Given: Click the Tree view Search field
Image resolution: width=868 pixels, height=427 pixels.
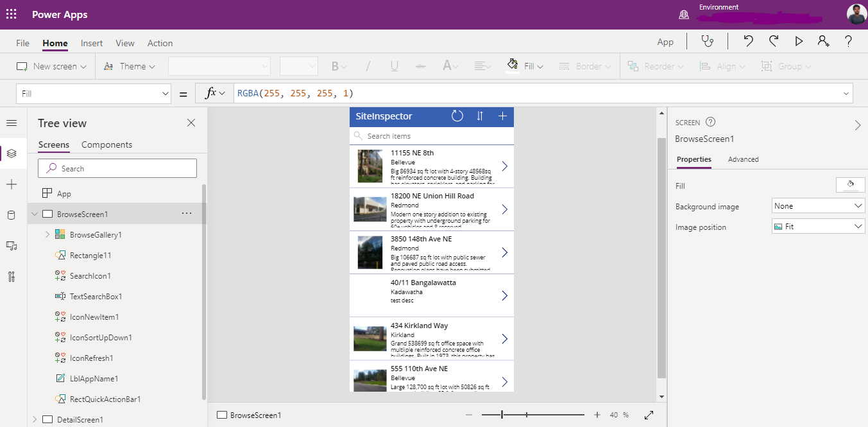Looking at the screenshot, I should pyautogui.click(x=117, y=168).
